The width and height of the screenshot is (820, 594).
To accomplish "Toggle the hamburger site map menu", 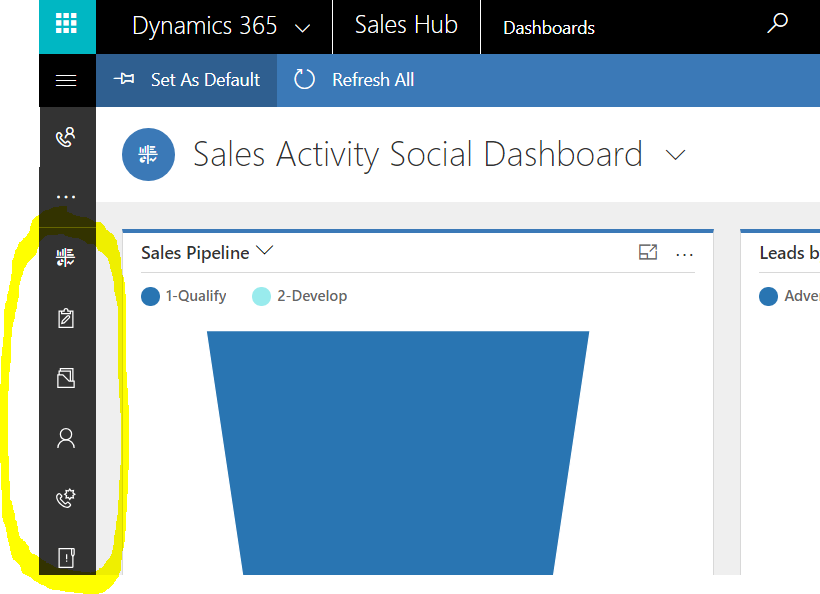I will coord(66,81).
